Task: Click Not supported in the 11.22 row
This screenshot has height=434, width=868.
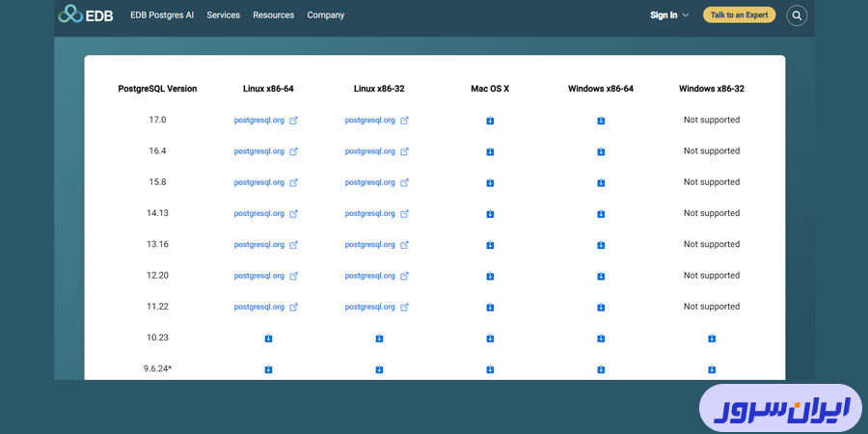Action: tap(712, 306)
